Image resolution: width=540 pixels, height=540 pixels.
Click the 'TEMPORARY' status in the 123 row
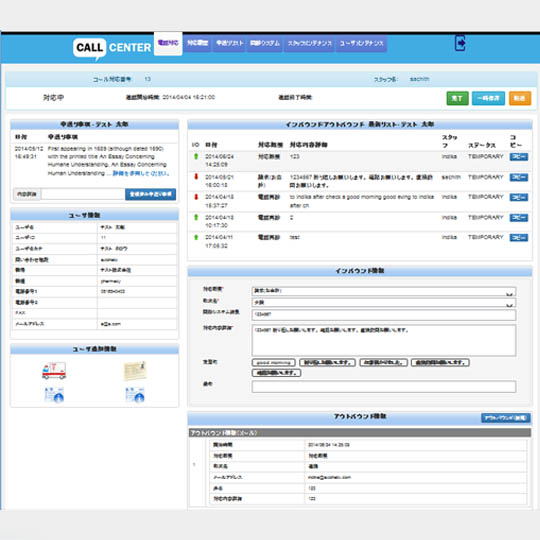(486, 157)
